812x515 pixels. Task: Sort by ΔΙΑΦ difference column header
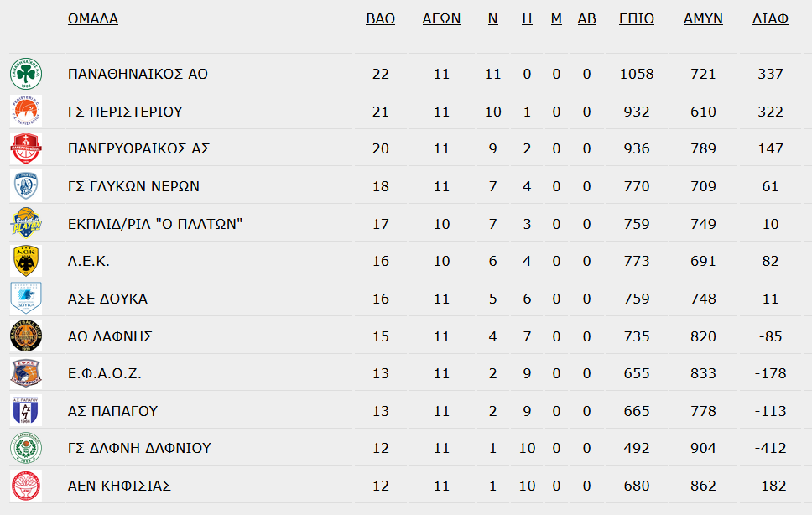(771, 18)
